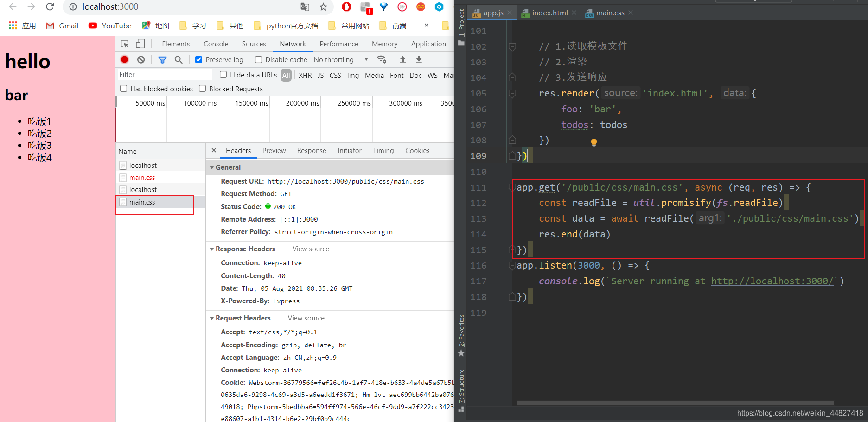Click the red AdBlock extension icon
868x422 pixels.
click(x=346, y=7)
